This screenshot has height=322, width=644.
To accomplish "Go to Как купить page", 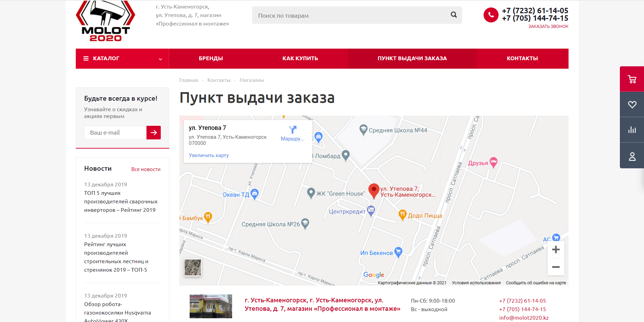I will click(x=300, y=58).
